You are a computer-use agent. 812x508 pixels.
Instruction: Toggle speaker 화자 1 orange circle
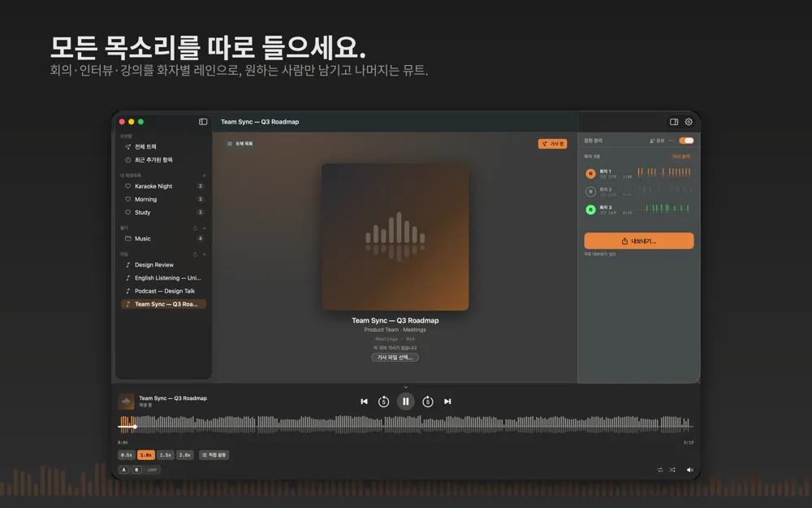(x=590, y=174)
